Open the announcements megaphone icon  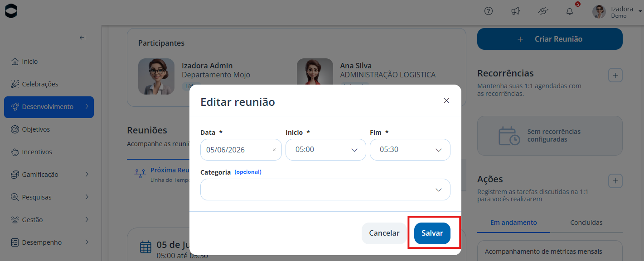tap(515, 11)
